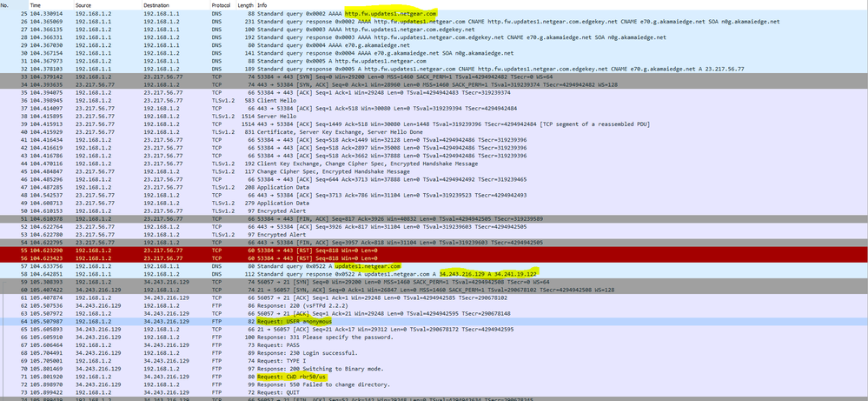The image size is (868, 401).
Task: Select red RST packet number 56
Action: [434, 258]
